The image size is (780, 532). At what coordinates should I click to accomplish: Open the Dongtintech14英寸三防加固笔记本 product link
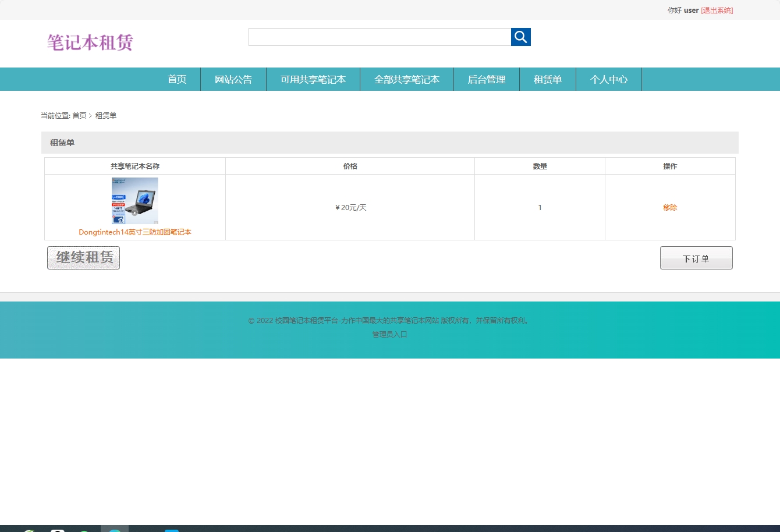click(135, 232)
